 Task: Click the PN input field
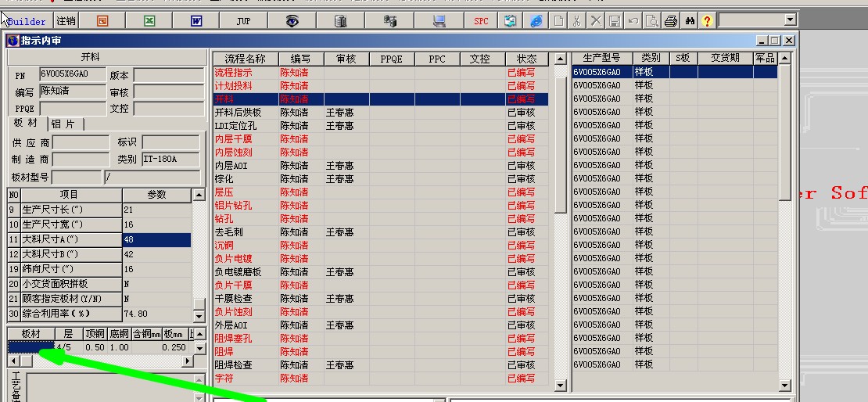(x=73, y=75)
